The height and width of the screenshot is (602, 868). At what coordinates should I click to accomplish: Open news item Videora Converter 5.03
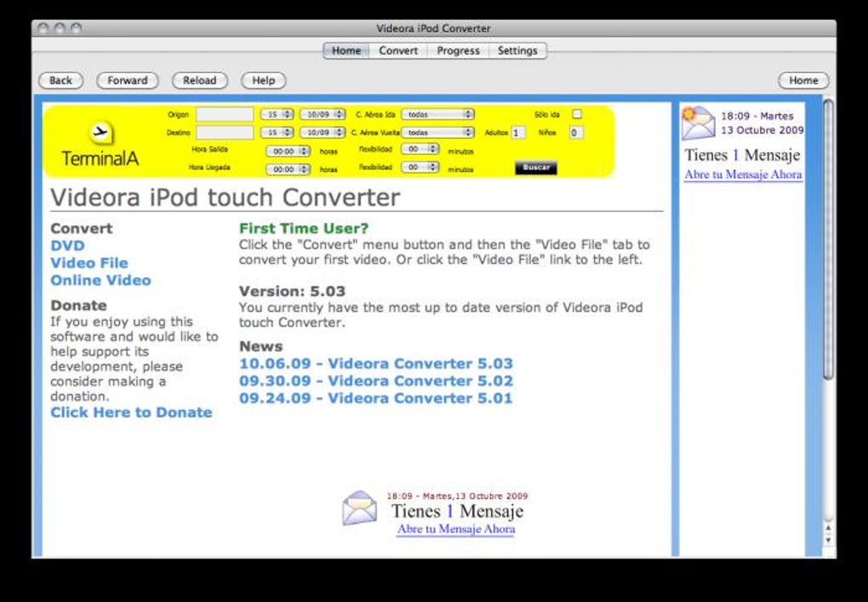(376, 364)
